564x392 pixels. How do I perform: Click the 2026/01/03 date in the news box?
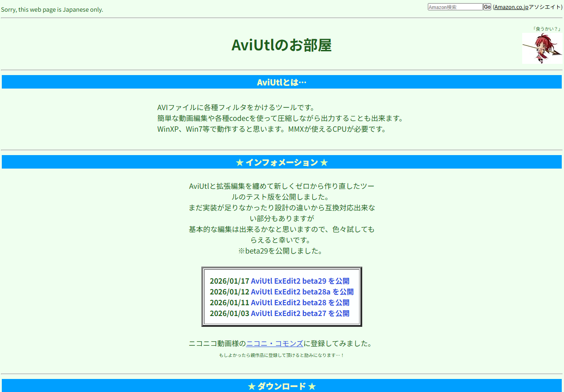click(229, 313)
